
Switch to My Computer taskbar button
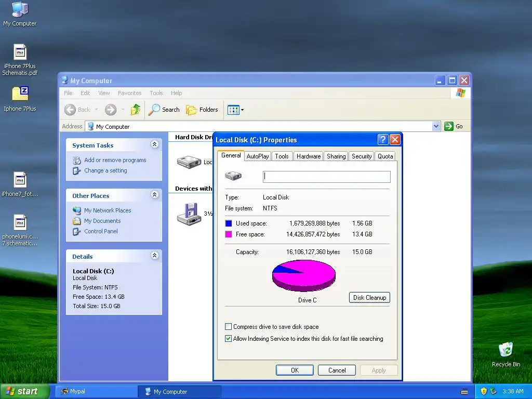tap(180, 392)
